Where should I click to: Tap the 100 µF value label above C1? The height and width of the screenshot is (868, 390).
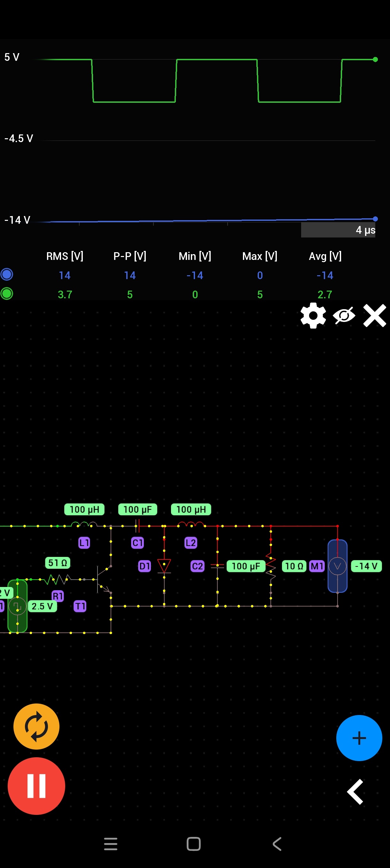click(x=138, y=509)
